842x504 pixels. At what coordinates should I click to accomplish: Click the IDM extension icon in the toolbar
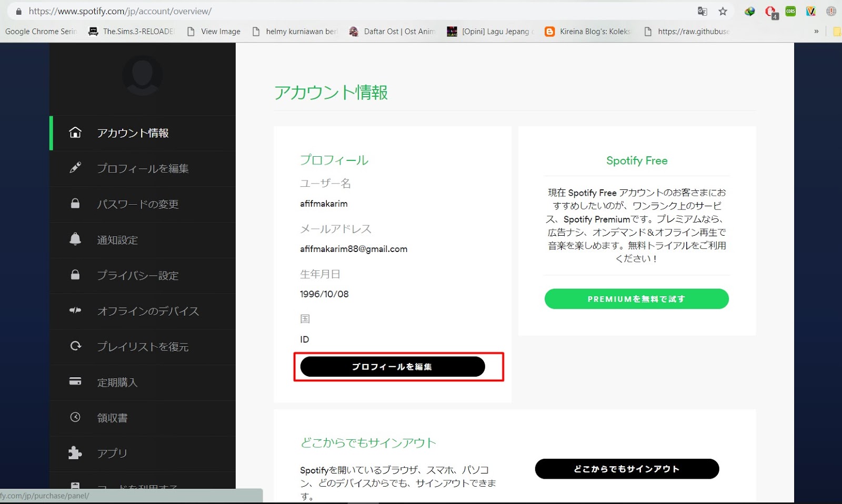[x=750, y=11]
